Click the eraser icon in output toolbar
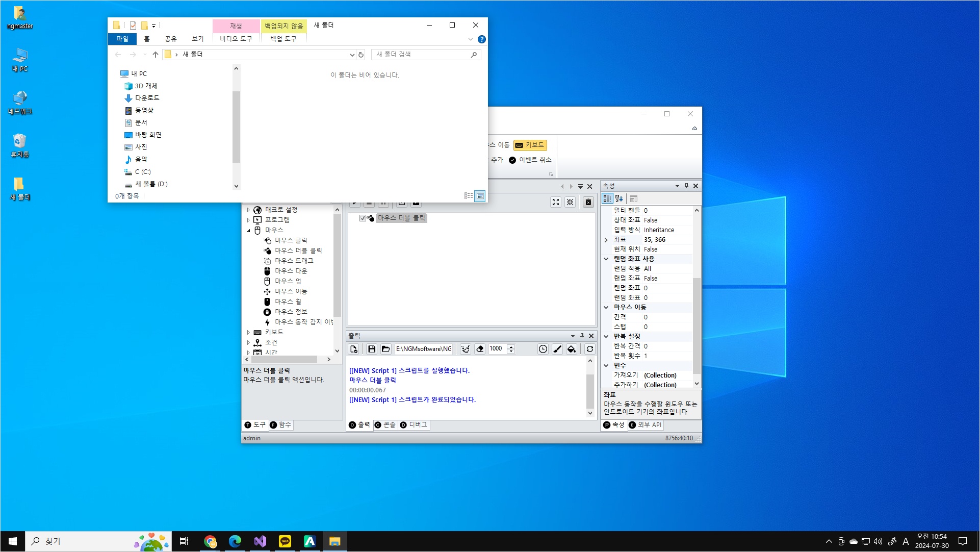Image resolution: width=980 pixels, height=552 pixels. coord(480,349)
